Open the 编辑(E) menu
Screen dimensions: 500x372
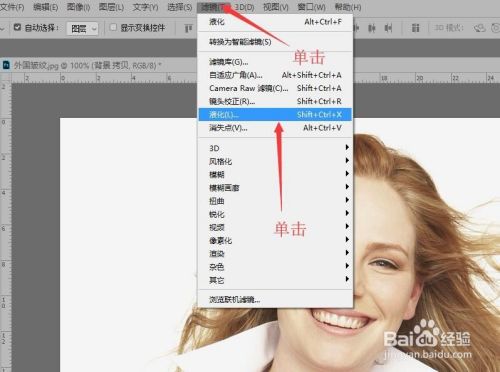pos(45,7)
